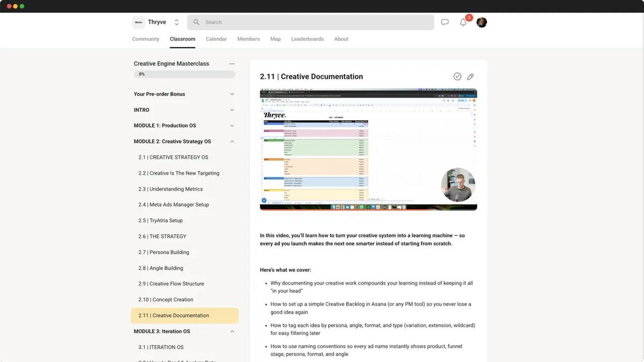This screenshot has width=644, height=362.
Task: Open the About tab
Action: point(341,39)
